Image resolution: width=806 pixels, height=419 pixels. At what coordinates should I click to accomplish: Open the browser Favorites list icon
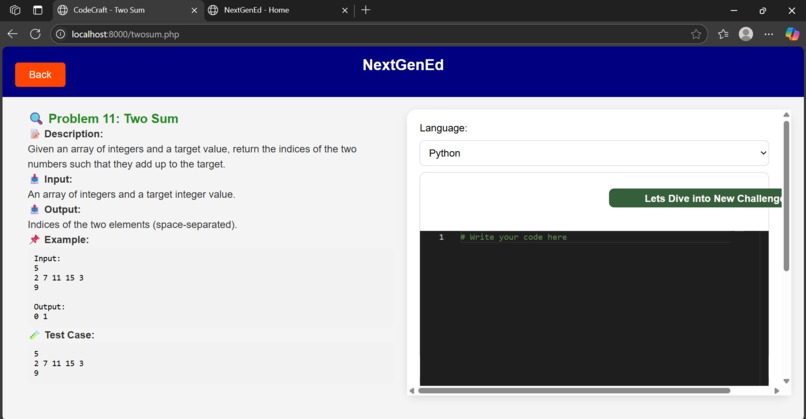(723, 34)
